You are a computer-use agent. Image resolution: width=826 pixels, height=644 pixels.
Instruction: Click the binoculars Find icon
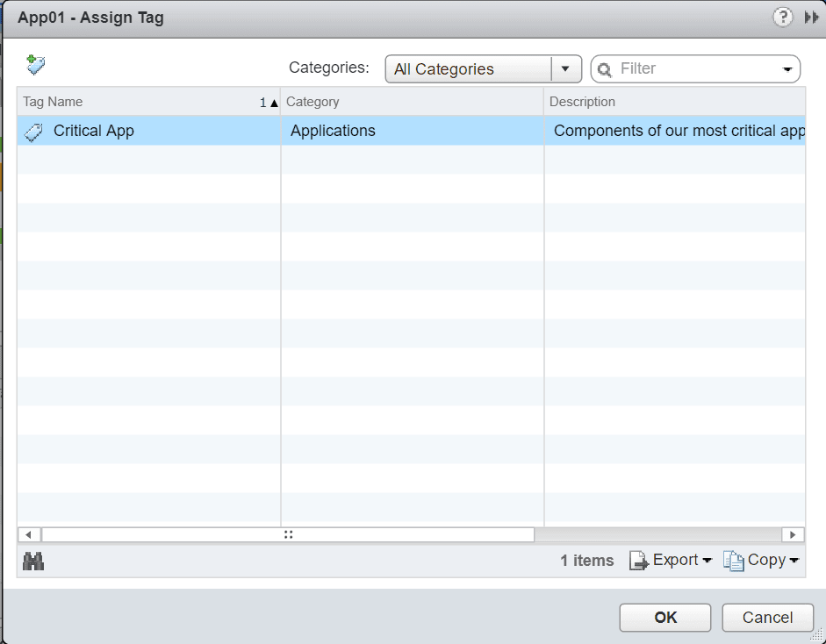(33, 562)
